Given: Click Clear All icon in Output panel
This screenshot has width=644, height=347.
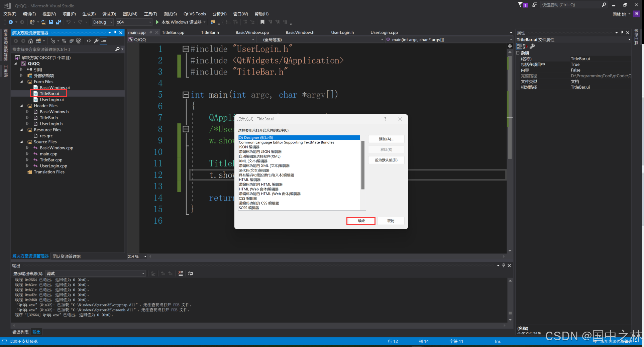Looking at the screenshot, I should click(x=181, y=273).
